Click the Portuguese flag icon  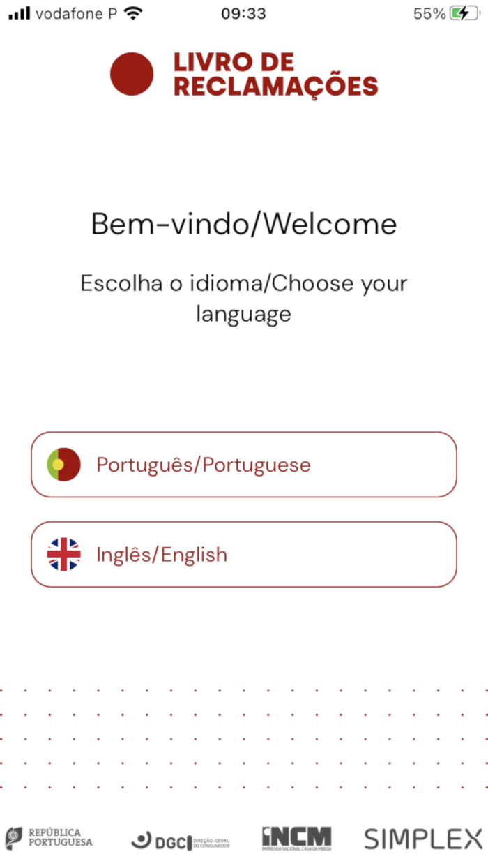(x=63, y=464)
